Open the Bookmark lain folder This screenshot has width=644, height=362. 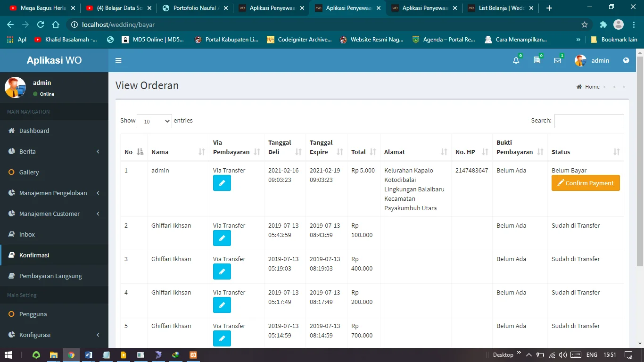pos(614,40)
